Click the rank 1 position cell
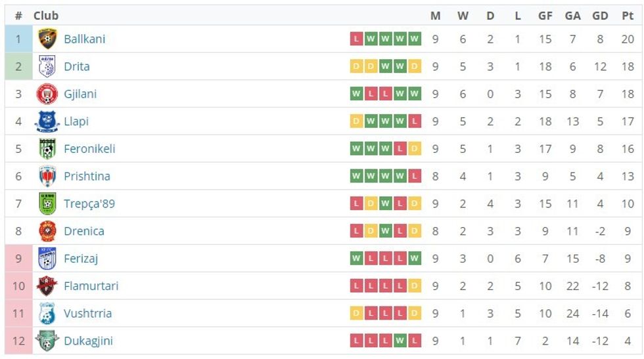Viewport: 644px width, 359px height. (x=18, y=39)
